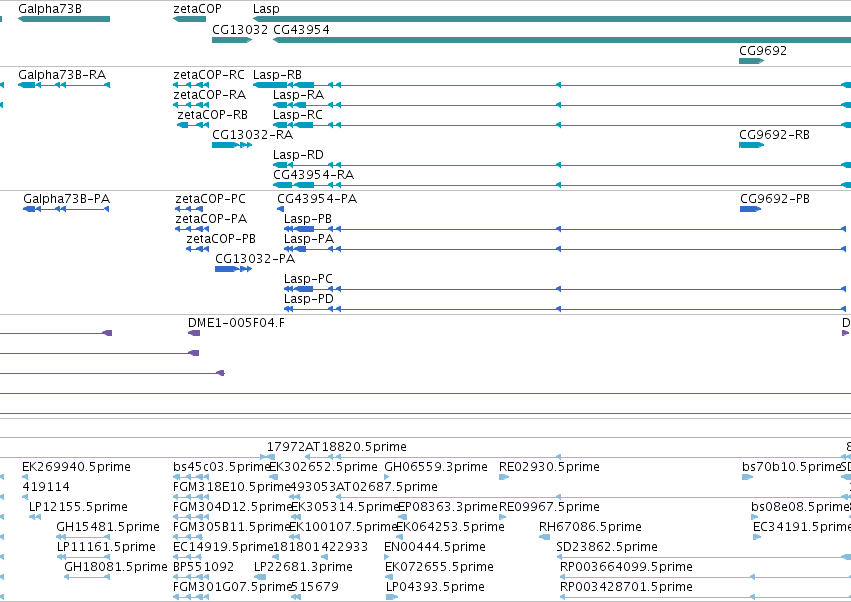Click transcript CG13032-RA
Screen dimensions: 851x602
pyautogui.click(x=232, y=145)
